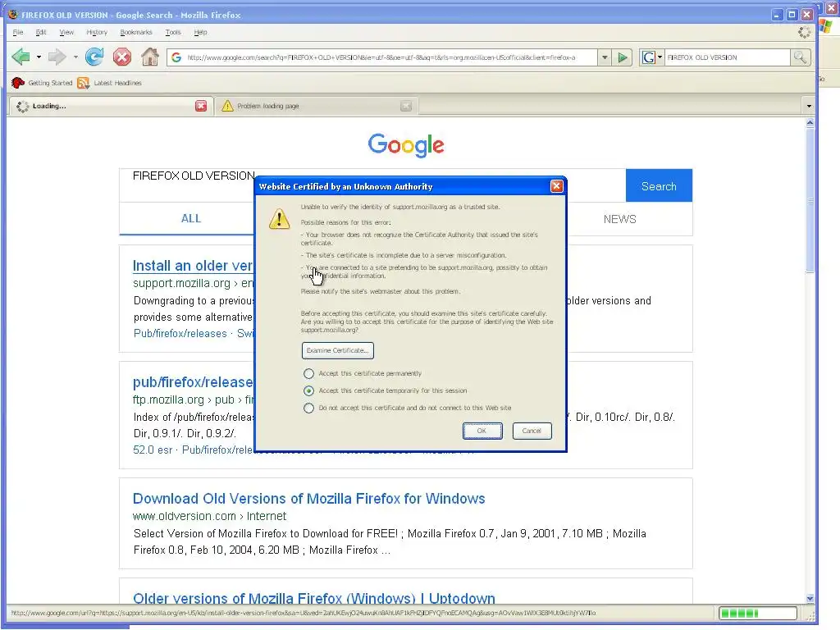Click the vertical scrollbar thumb

click(810, 201)
